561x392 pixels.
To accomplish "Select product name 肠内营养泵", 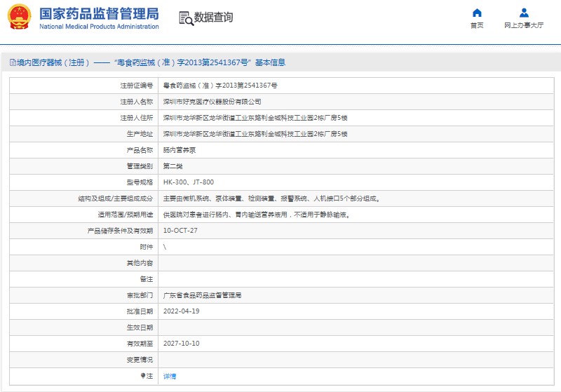I will click(180, 150).
